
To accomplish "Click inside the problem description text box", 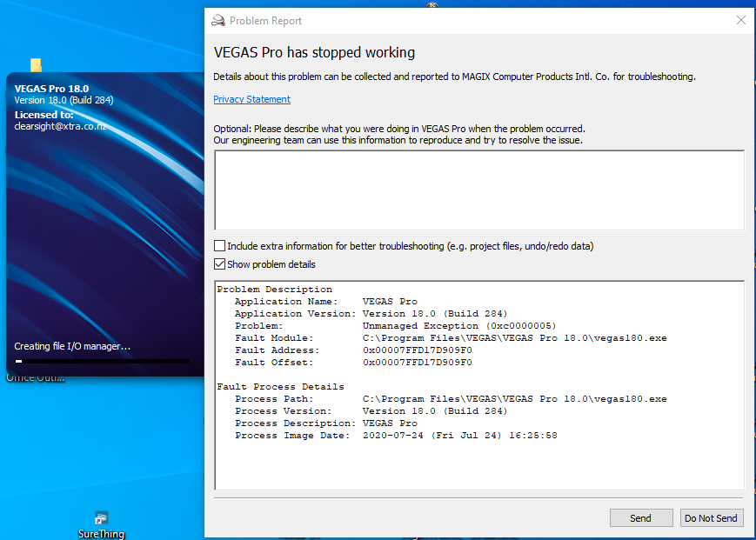I will pos(478,190).
